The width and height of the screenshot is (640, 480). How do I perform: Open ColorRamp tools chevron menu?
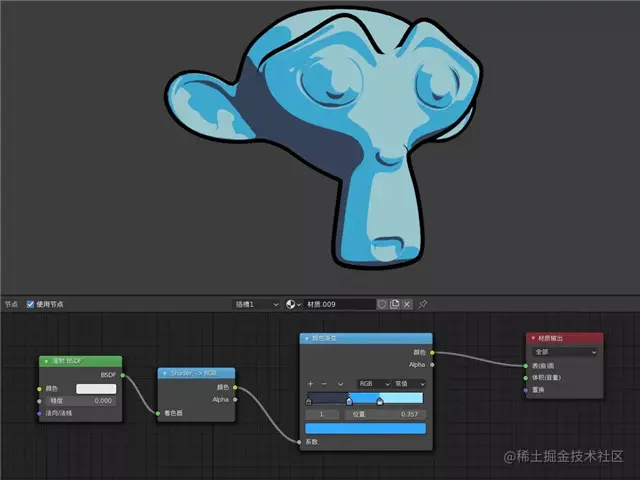(340, 384)
